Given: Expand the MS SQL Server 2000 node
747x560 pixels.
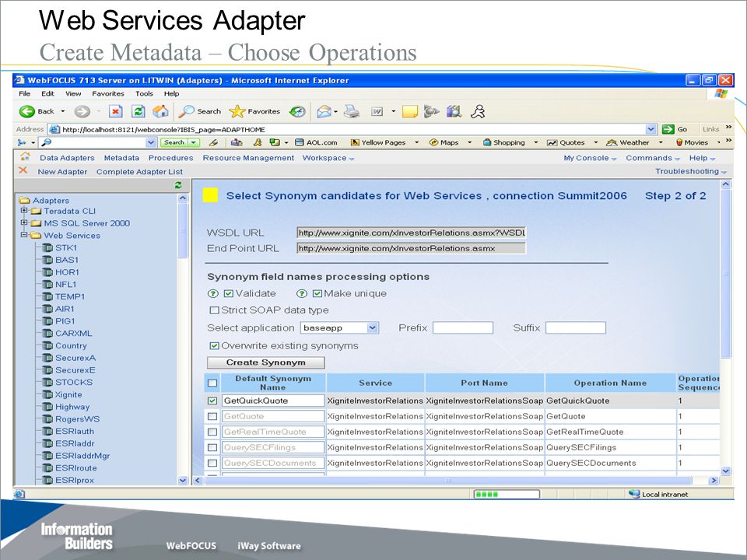Looking at the screenshot, I should click(x=24, y=222).
